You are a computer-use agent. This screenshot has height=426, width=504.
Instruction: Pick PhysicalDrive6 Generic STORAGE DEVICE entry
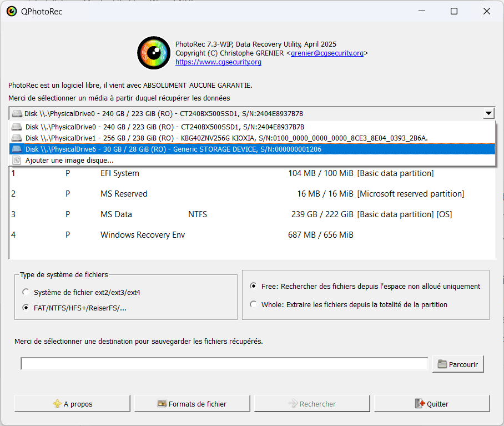(253, 149)
